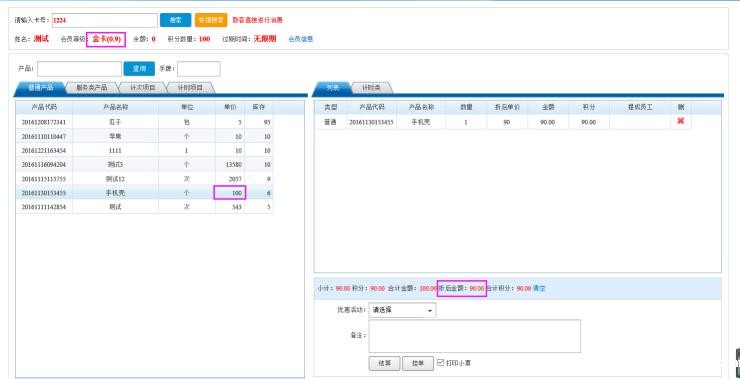Click the 挂单 button
The height and width of the screenshot is (379, 740).
click(x=417, y=363)
